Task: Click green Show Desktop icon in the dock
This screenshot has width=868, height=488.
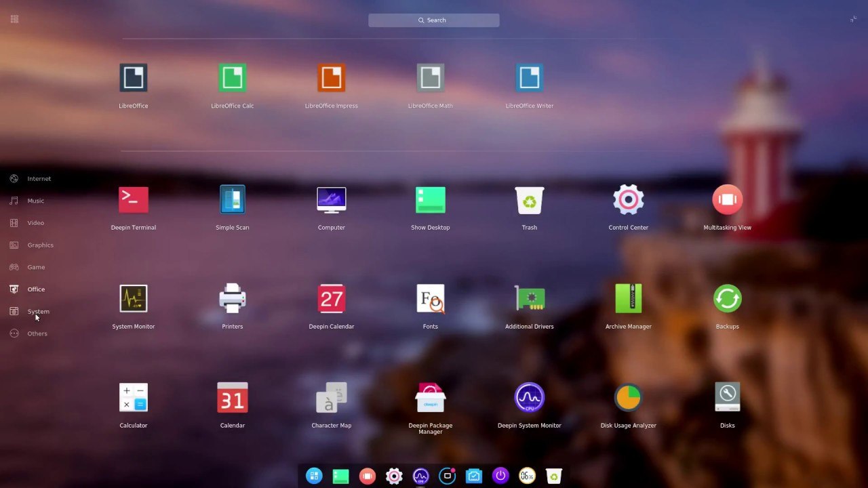Action: (340, 476)
